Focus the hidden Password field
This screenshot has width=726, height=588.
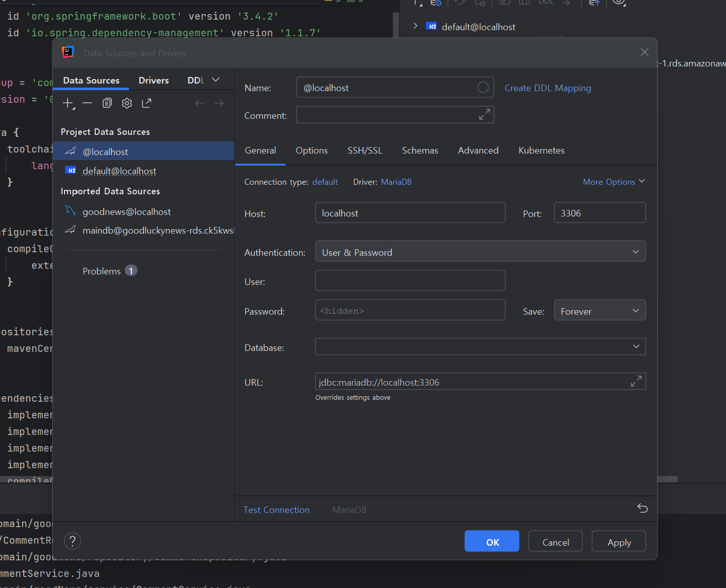coord(410,310)
